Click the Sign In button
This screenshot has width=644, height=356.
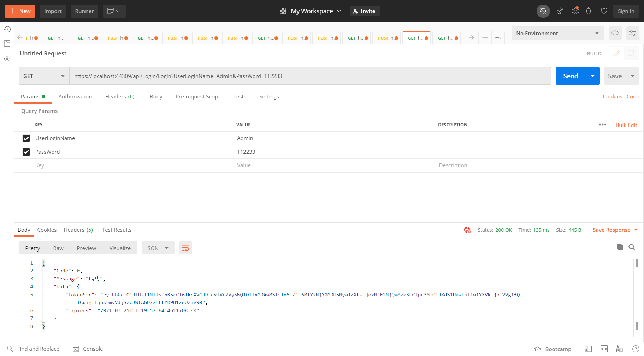[x=626, y=11]
